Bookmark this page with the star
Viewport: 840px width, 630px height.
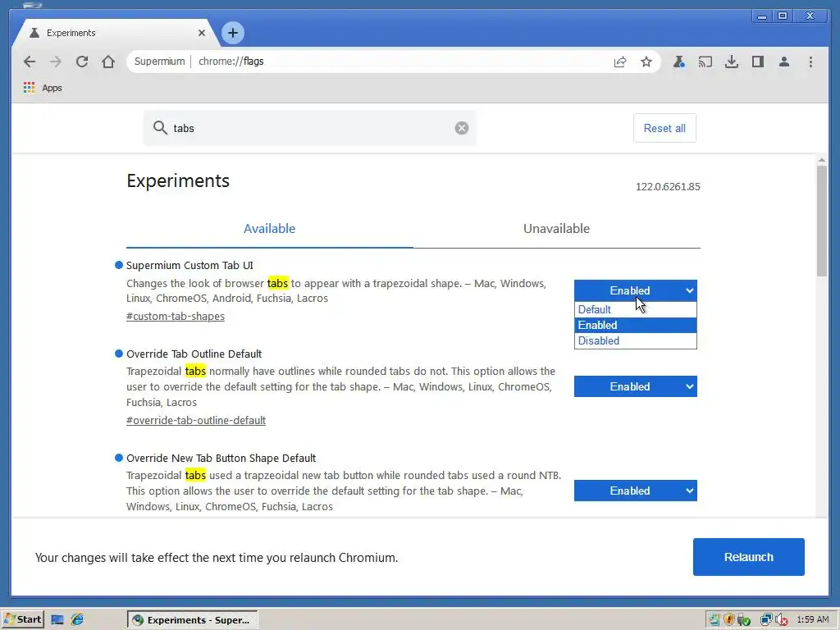[646, 62]
